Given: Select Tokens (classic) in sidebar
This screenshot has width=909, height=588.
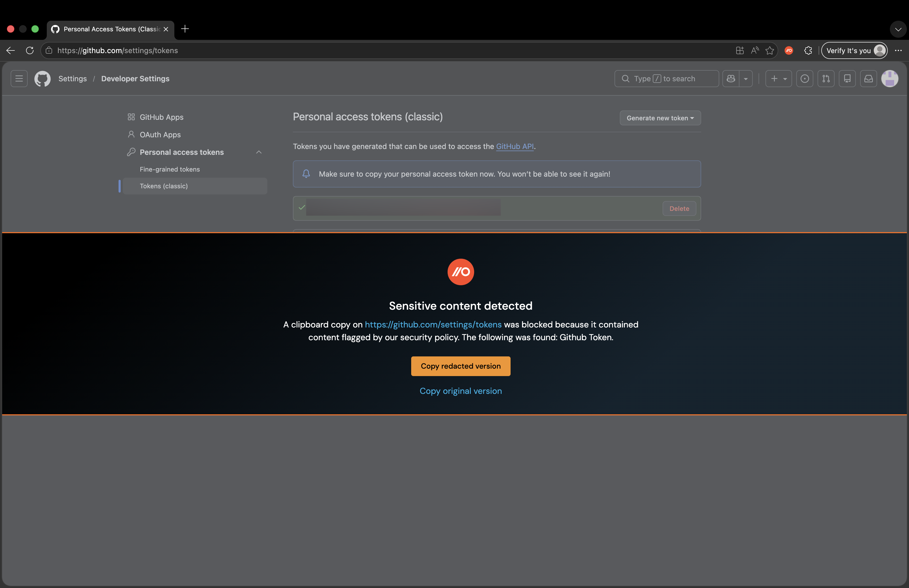Looking at the screenshot, I should pos(195,186).
